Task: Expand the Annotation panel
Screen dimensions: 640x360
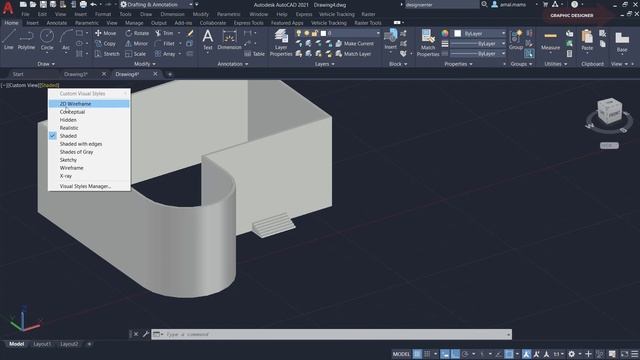Action: (x=232, y=64)
